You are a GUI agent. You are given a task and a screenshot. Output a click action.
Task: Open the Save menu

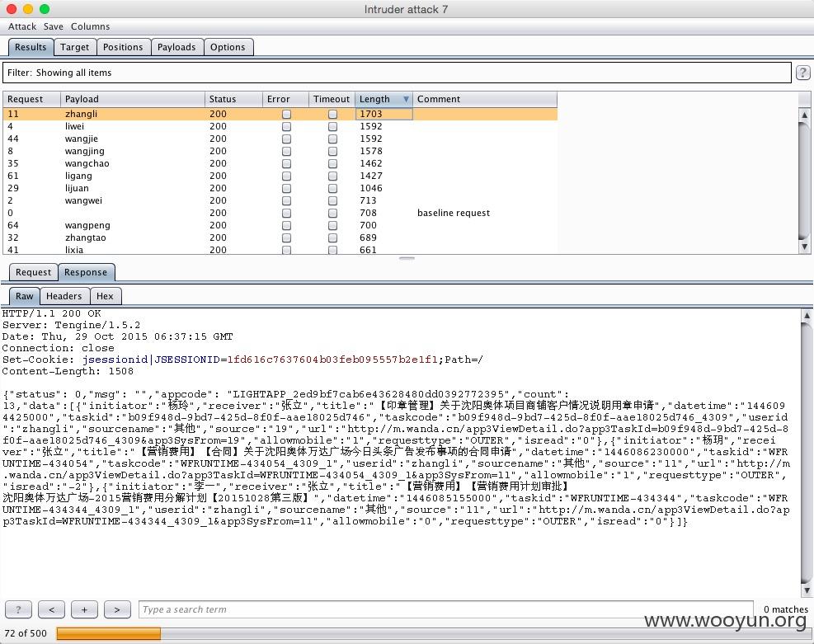coord(54,26)
